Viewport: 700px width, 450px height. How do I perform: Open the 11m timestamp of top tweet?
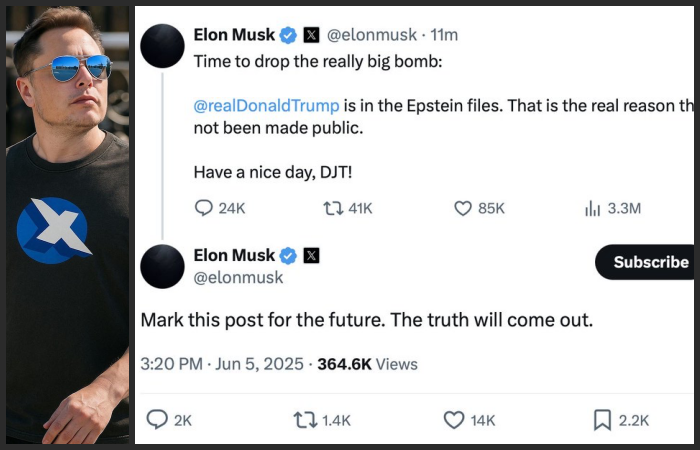coord(444,35)
